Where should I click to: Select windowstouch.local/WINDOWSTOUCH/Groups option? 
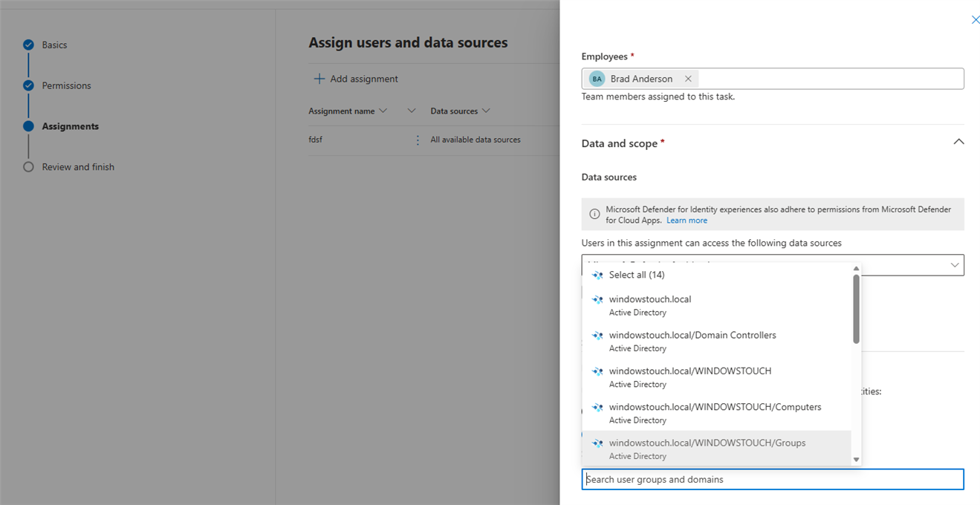tap(707, 443)
